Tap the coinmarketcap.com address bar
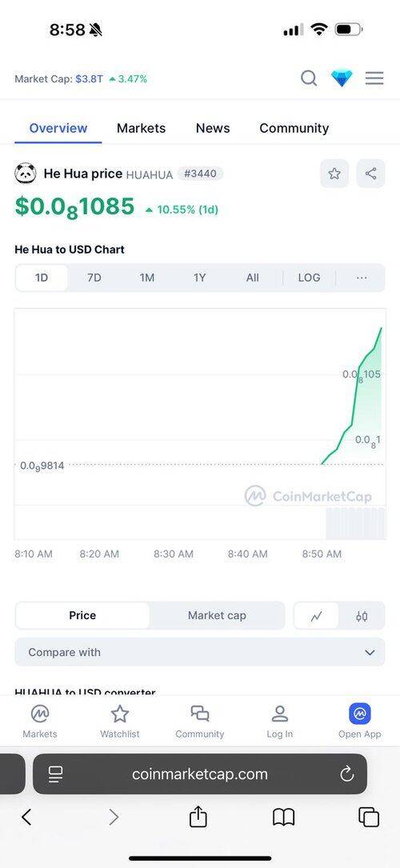 [x=200, y=774]
